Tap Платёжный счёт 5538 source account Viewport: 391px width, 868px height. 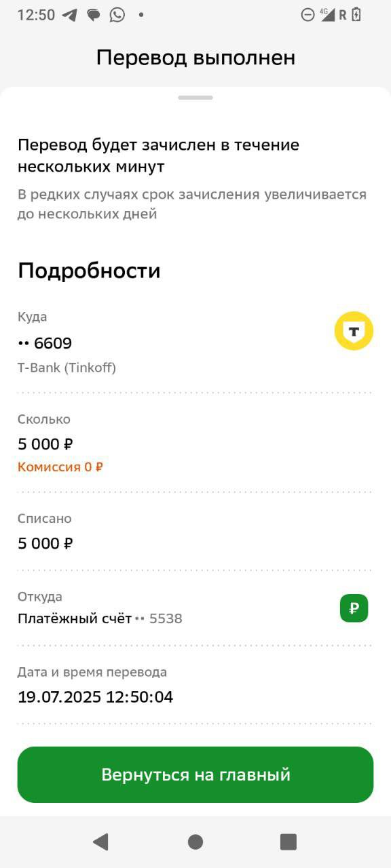pos(100,618)
